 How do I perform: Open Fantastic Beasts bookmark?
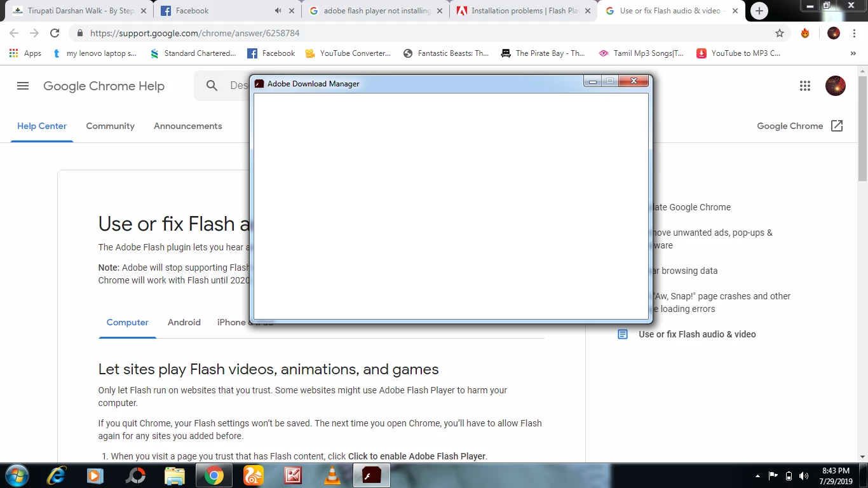point(446,53)
